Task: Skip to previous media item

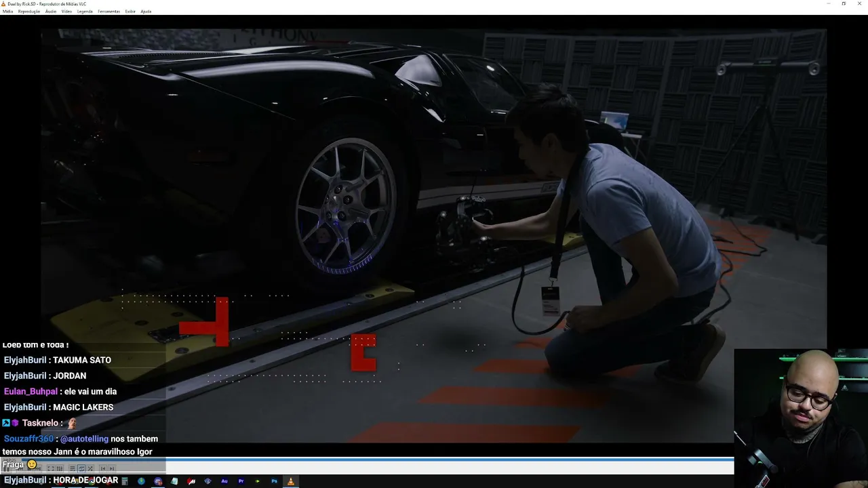Action: (x=103, y=468)
